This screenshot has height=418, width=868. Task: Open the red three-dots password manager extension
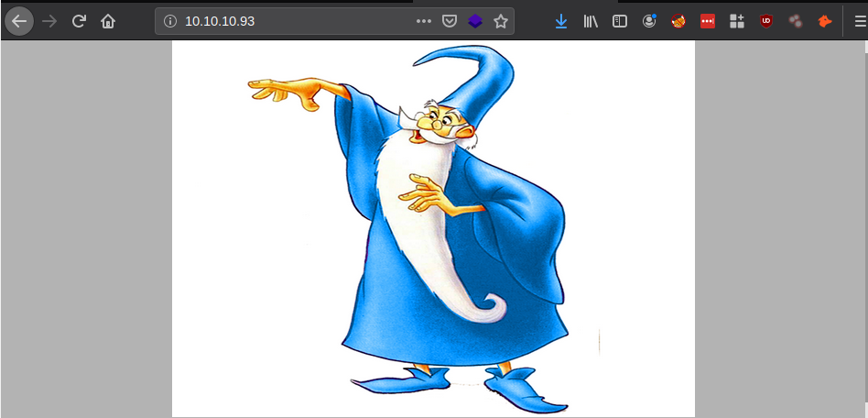(x=708, y=22)
